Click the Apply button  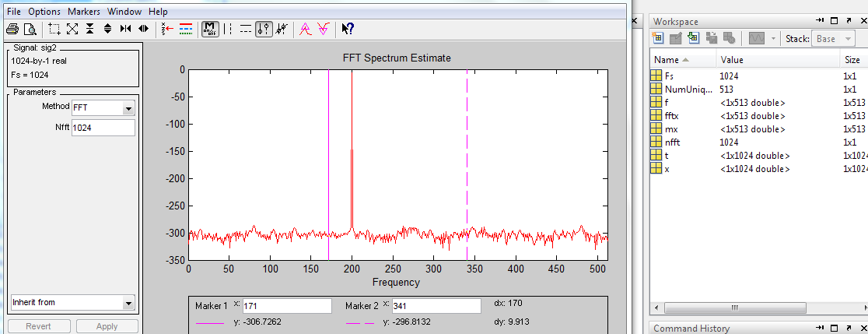pyautogui.click(x=107, y=326)
